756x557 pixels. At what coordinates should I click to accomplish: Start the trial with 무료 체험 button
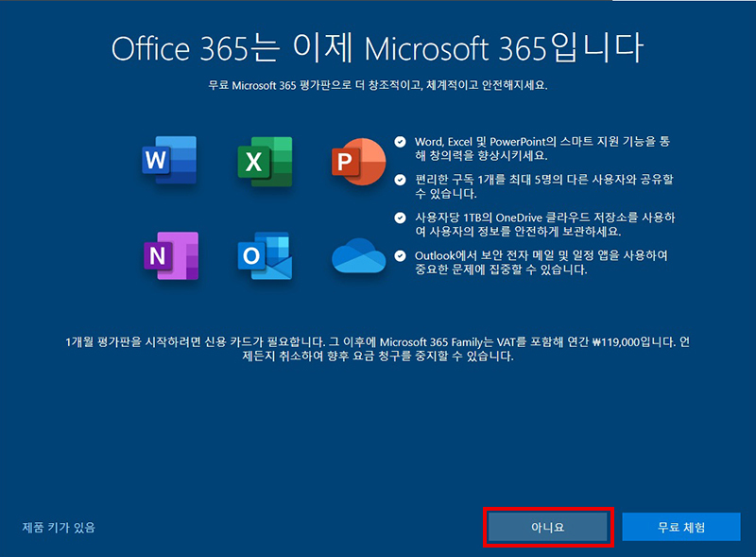681,527
